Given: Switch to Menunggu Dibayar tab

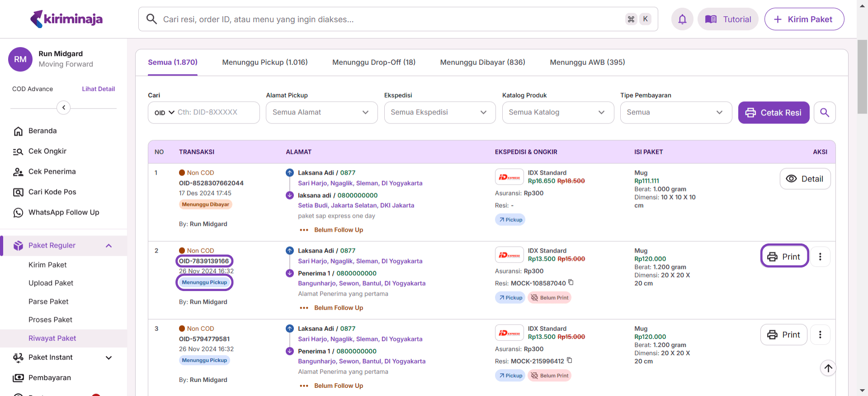Looking at the screenshot, I should (x=482, y=62).
